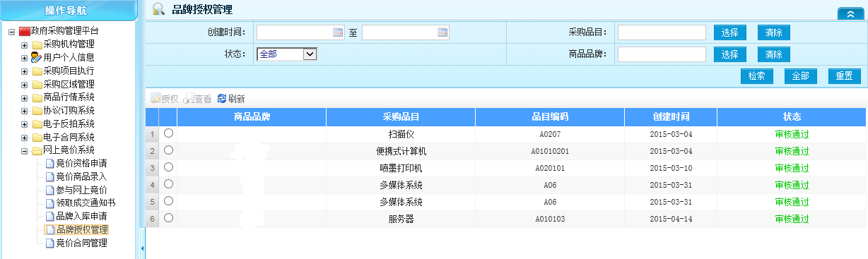868x259 pixels.
Task: Select the radio button for 扫描仪 row
Action: [x=168, y=133]
